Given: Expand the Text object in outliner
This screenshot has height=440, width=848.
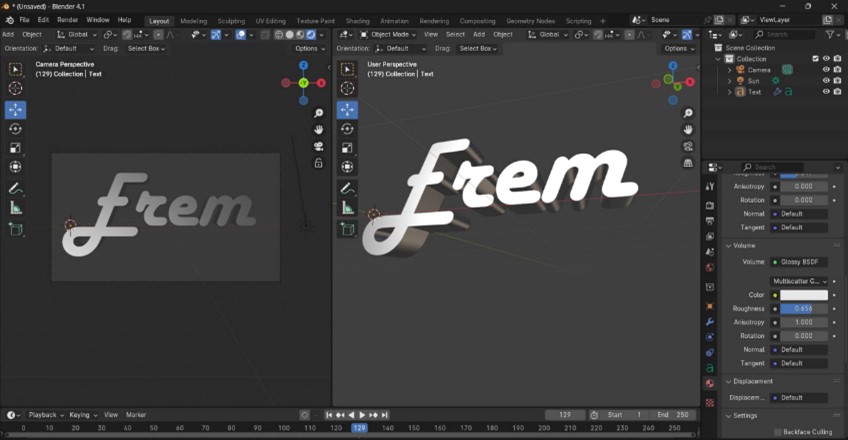Looking at the screenshot, I should [x=731, y=92].
